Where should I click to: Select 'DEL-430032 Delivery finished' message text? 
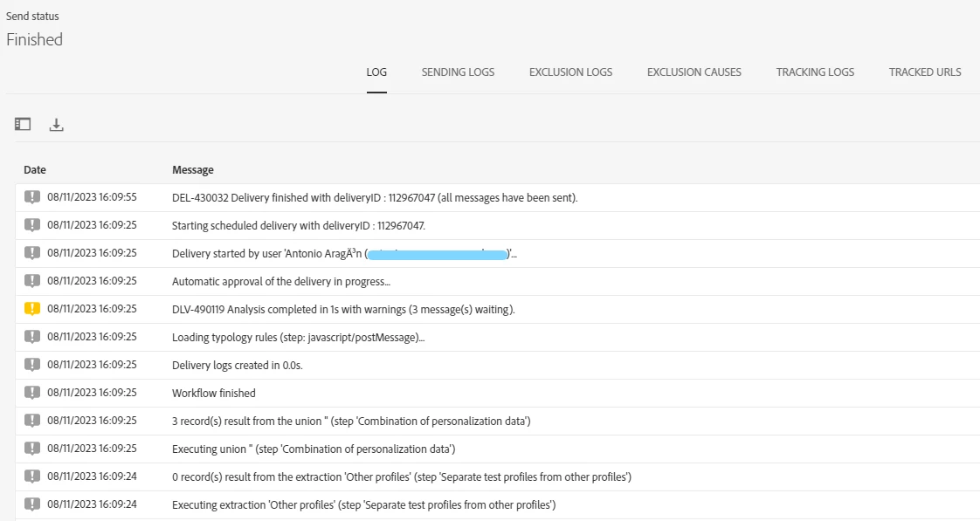(375, 198)
